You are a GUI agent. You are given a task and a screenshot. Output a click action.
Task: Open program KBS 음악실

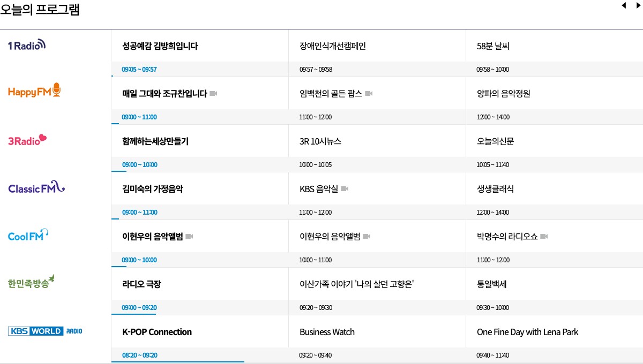(x=319, y=189)
